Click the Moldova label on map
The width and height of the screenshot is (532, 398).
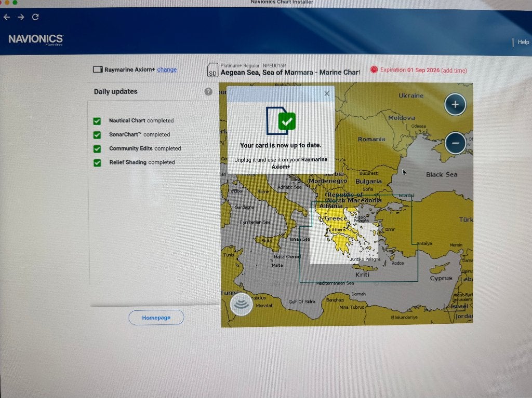point(402,118)
